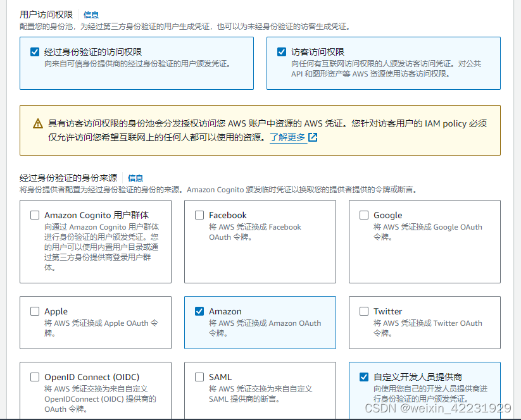Uncheck 访客访问权限 checkbox
Screen dimensions: 521x420
(282, 51)
